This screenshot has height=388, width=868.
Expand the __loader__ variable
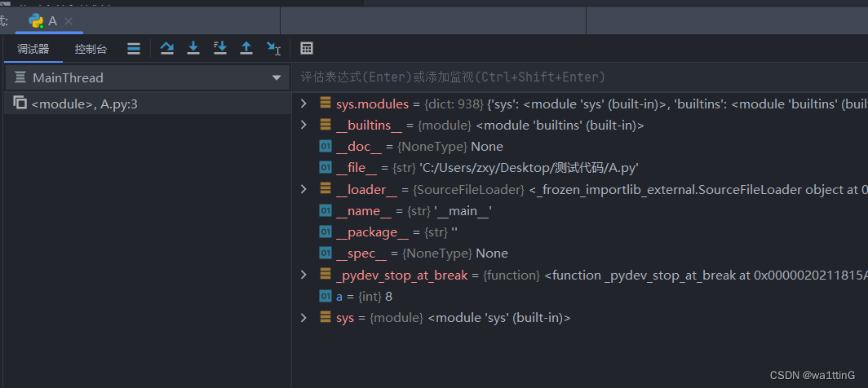click(x=303, y=189)
